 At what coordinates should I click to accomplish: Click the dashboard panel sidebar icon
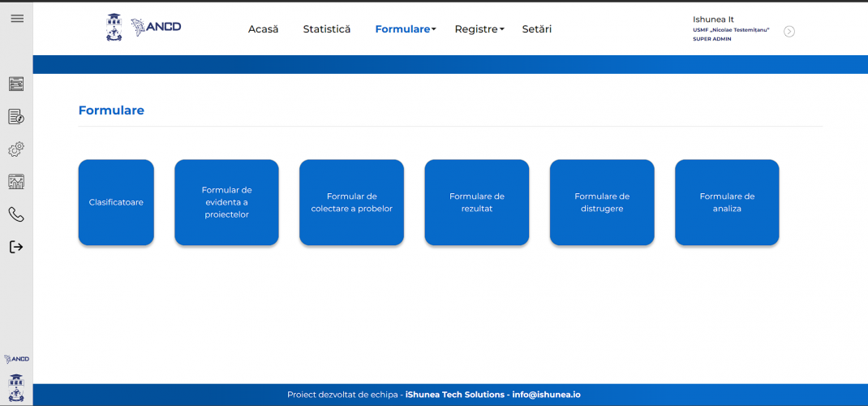(16, 84)
